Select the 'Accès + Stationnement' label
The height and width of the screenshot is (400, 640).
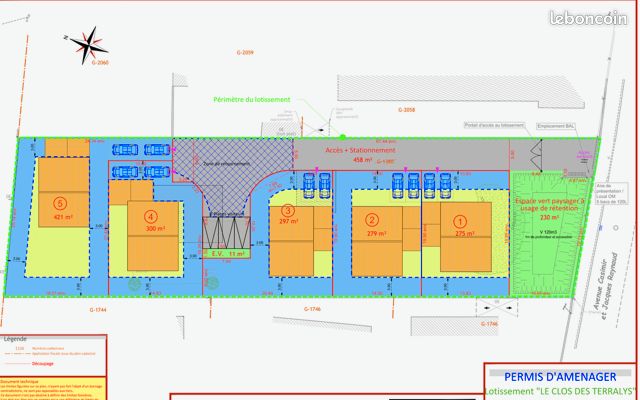coord(360,150)
